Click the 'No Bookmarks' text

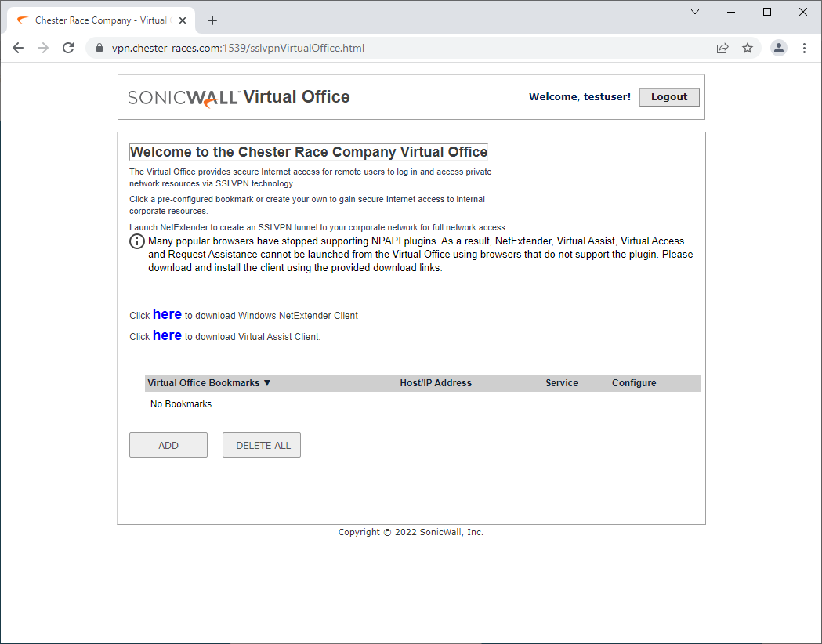tap(181, 404)
